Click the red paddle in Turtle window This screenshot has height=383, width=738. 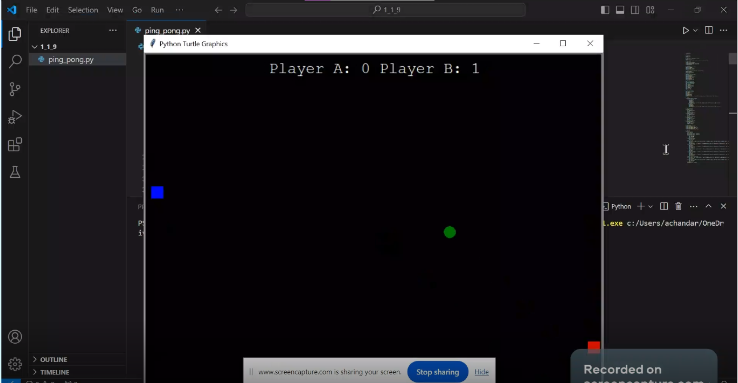point(594,347)
